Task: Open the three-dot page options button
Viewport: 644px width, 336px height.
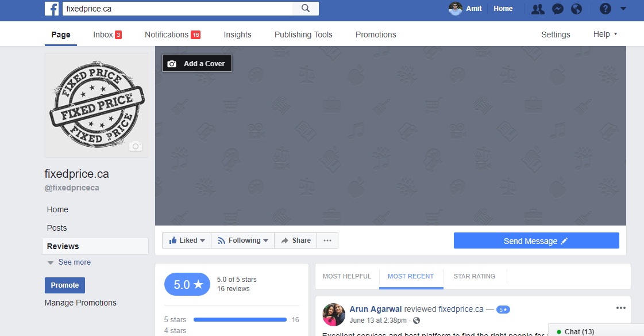Action: (x=327, y=240)
